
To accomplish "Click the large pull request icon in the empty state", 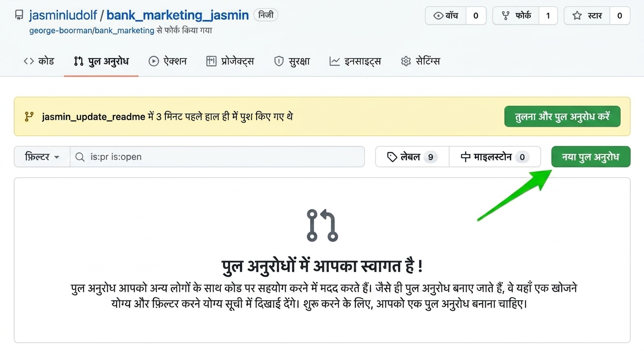I will [322, 225].
